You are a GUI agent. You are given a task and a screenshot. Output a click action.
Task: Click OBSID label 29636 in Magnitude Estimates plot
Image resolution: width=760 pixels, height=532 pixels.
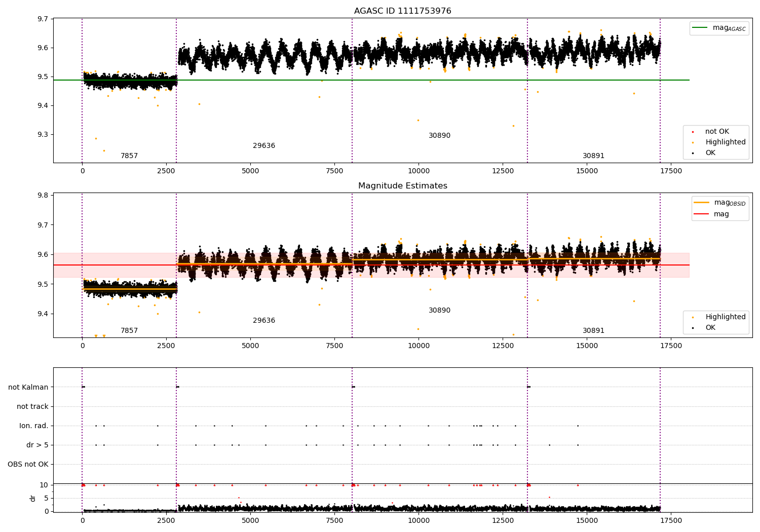(x=264, y=321)
